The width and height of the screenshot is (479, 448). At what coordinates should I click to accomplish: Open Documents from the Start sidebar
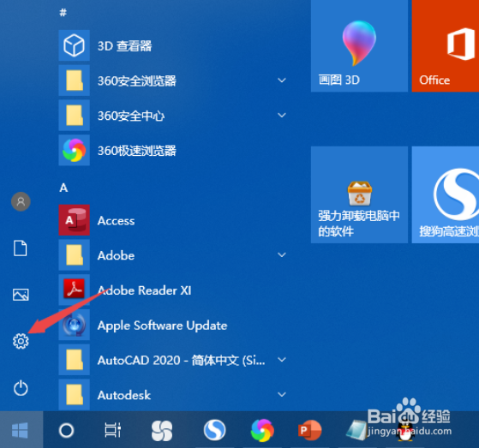[21, 248]
